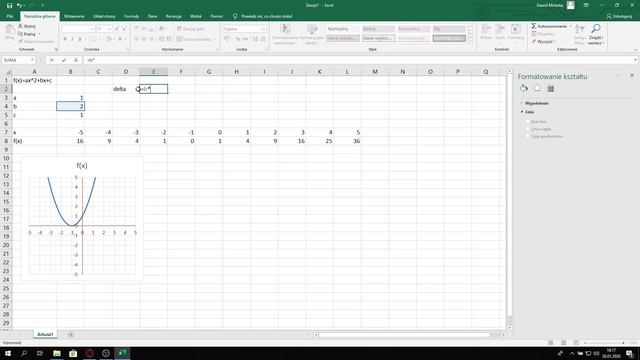Collapse Linia section in format pane
640x360 pixels.
point(522,112)
